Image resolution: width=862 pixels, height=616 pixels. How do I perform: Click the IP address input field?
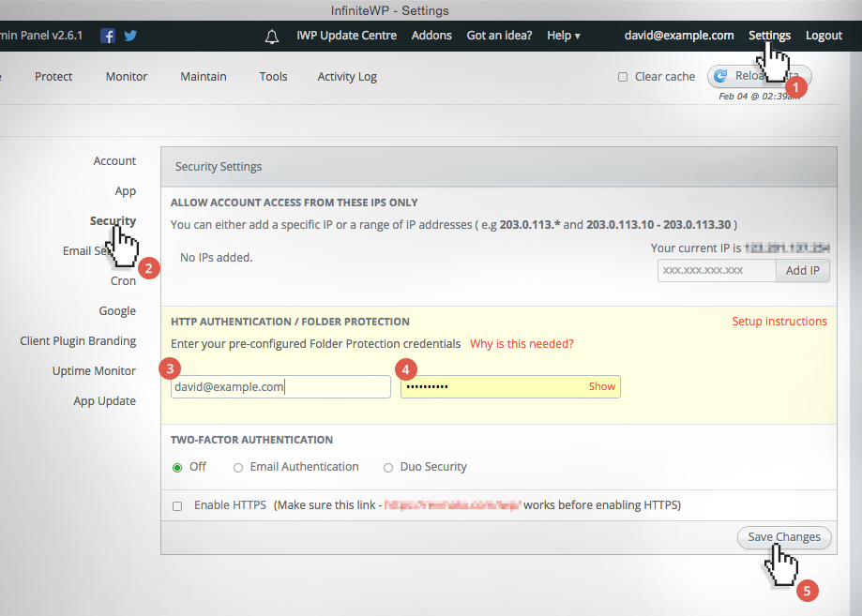point(716,270)
